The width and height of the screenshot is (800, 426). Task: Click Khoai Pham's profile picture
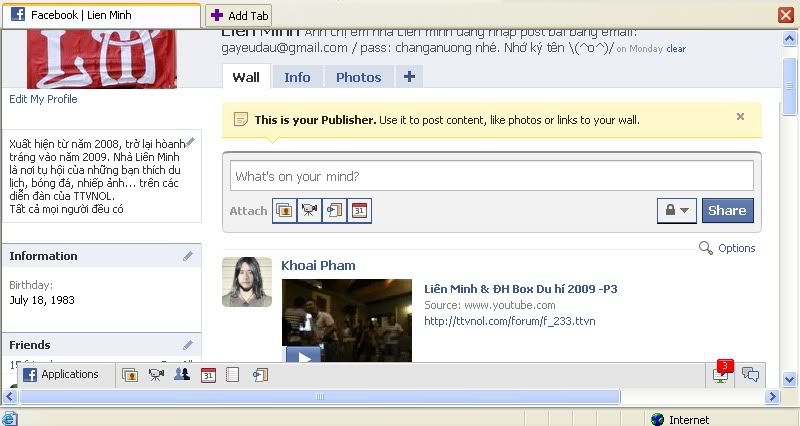pos(247,282)
